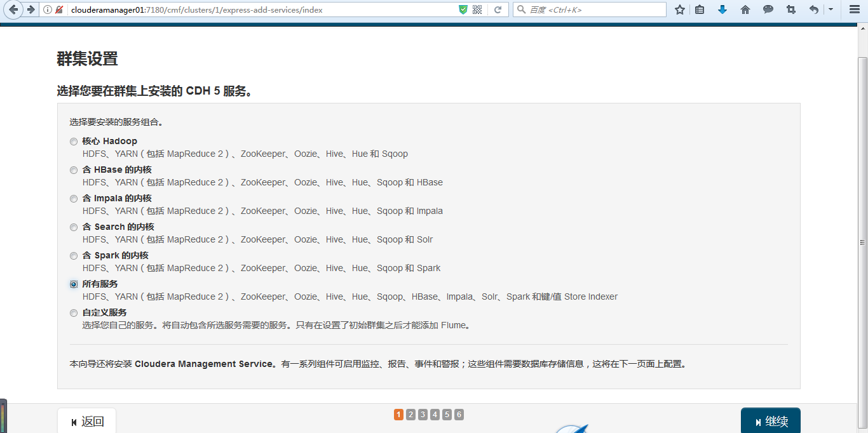Select the 核心 Hadoop radio option
The image size is (868, 433).
pyautogui.click(x=74, y=142)
